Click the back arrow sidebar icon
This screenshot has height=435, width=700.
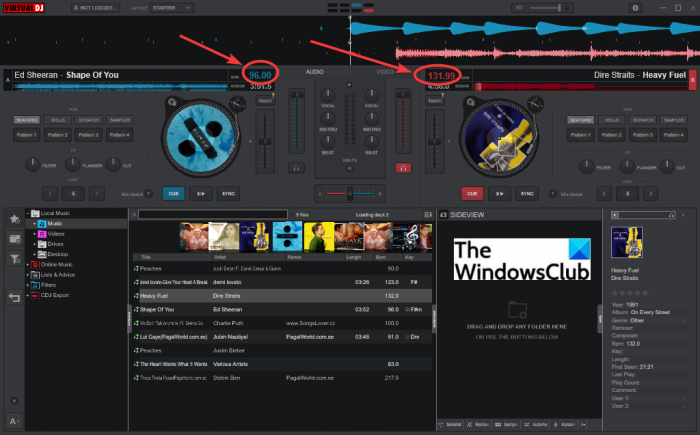tap(14, 297)
